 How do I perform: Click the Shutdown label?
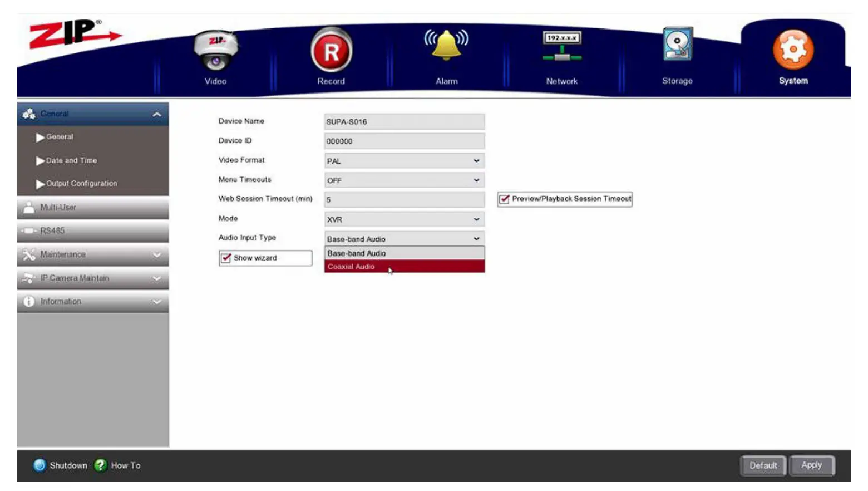68,465
